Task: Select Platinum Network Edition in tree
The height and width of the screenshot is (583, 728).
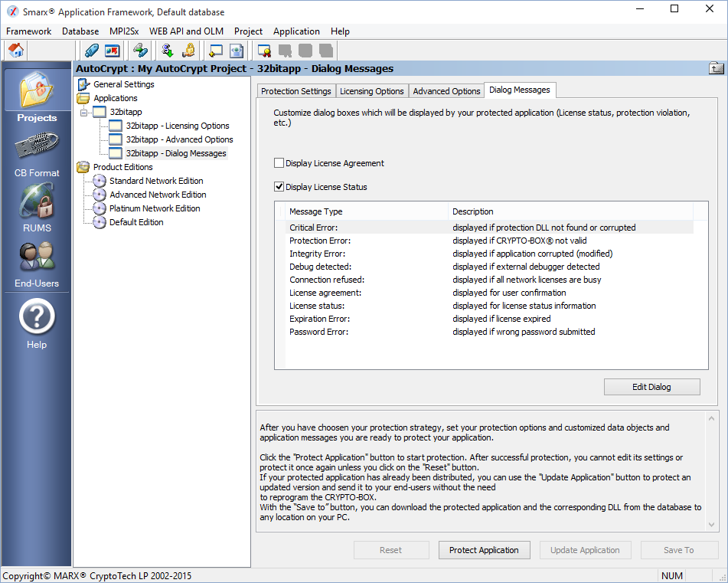Action: pyautogui.click(x=154, y=208)
